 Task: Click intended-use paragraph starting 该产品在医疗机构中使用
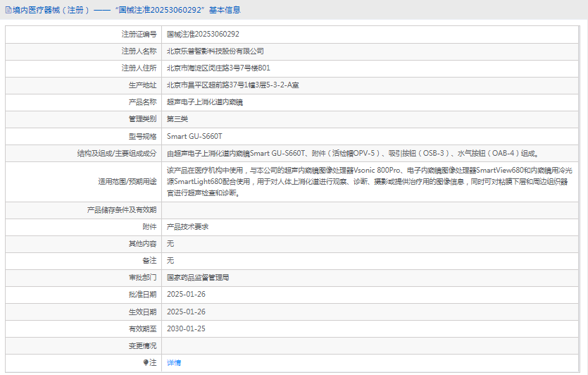(370, 182)
